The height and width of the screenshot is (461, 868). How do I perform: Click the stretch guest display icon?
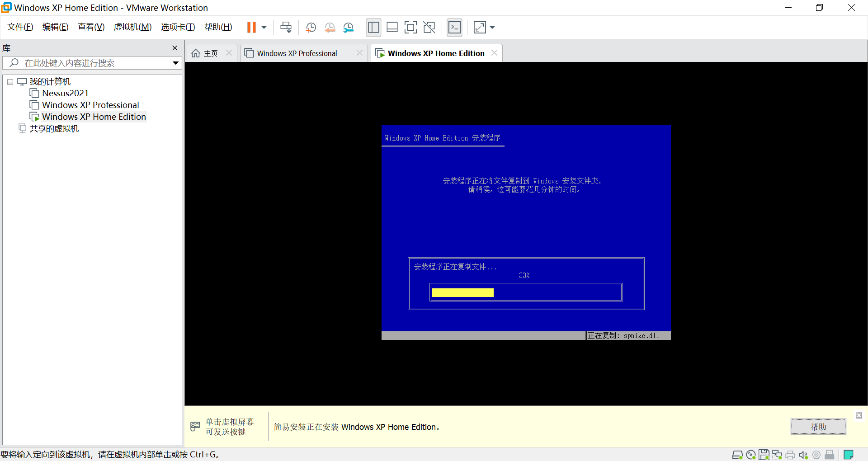[480, 28]
